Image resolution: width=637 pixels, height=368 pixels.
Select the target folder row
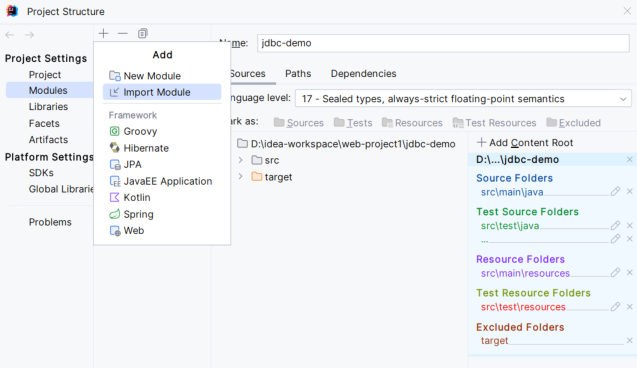click(x=272, y=177)
